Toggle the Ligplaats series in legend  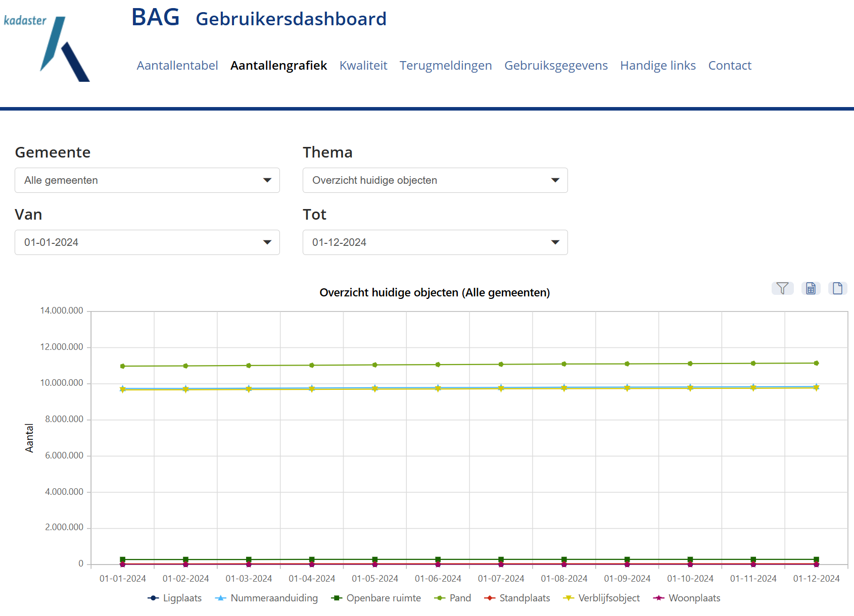[175, 598]
